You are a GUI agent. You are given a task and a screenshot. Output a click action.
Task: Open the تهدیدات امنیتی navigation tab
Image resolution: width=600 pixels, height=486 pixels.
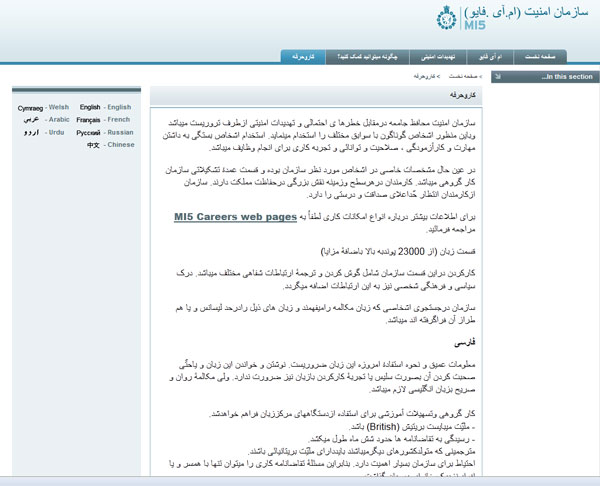click(438, 57)
